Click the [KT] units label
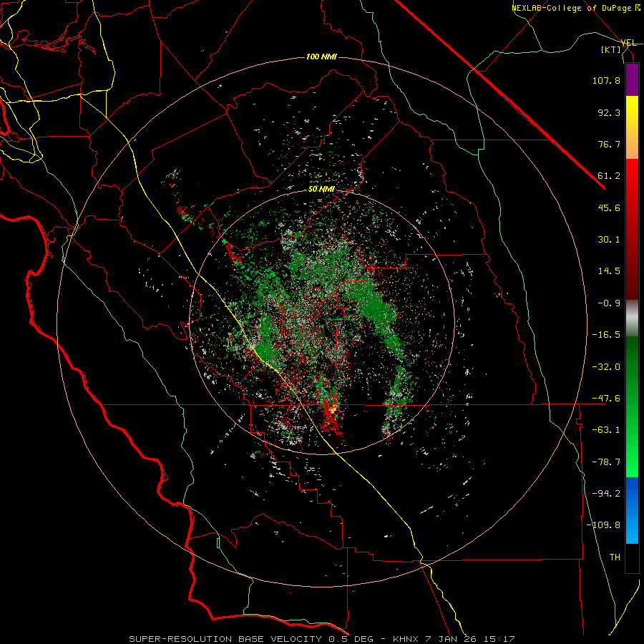This screenshot has height=644, width=644. (x=611, y=49)
